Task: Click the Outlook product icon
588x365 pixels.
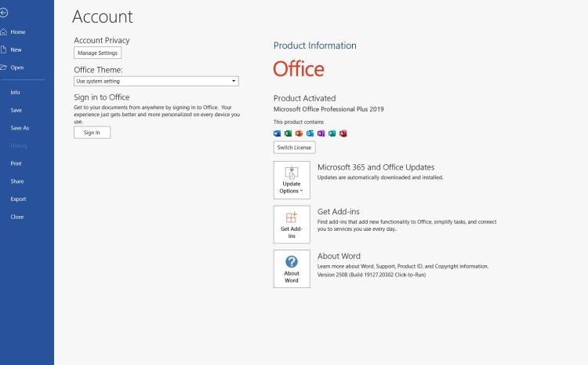Action: (310, 133)
